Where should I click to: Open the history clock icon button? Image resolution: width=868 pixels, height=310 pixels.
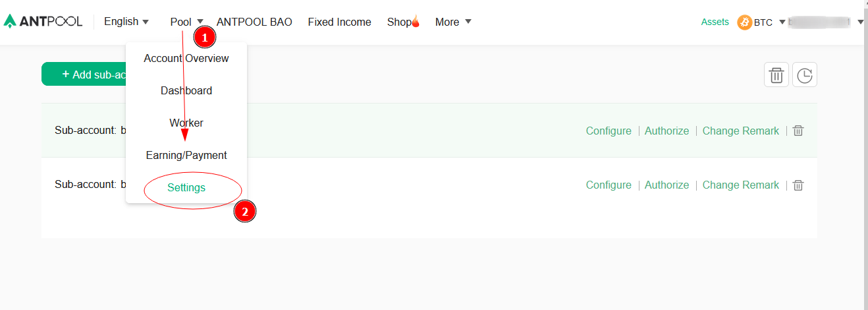(805, 75)
